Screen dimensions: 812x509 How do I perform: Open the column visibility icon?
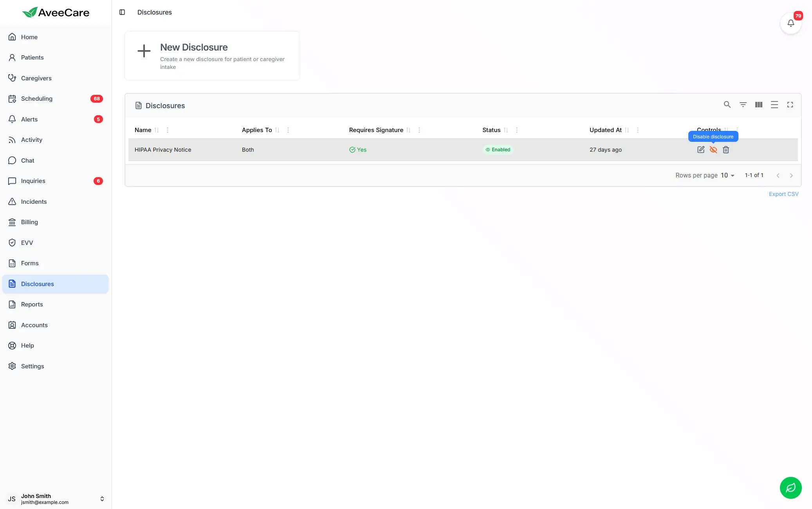[758, 105]
